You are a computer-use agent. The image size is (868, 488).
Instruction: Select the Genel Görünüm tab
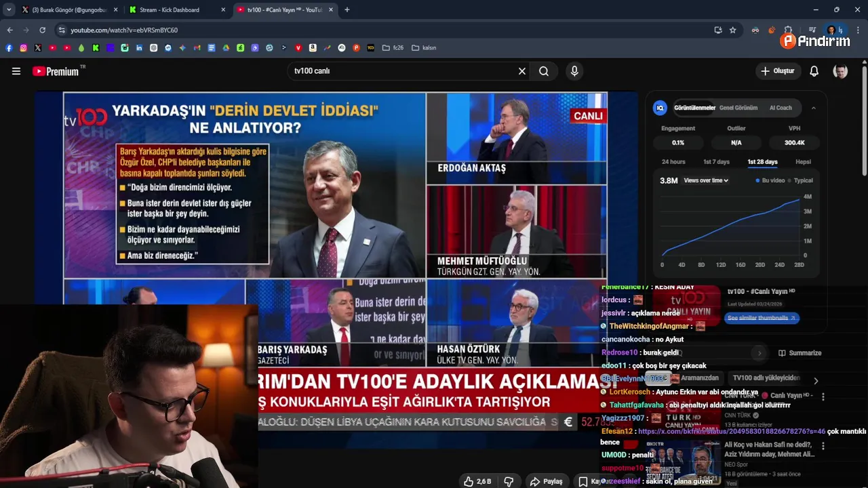tap(738, 108)
